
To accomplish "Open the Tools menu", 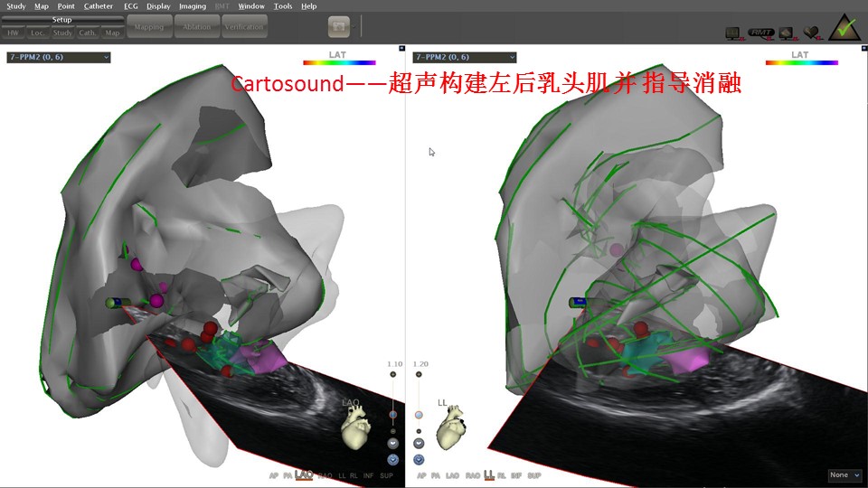I will (x=283, y=6).
